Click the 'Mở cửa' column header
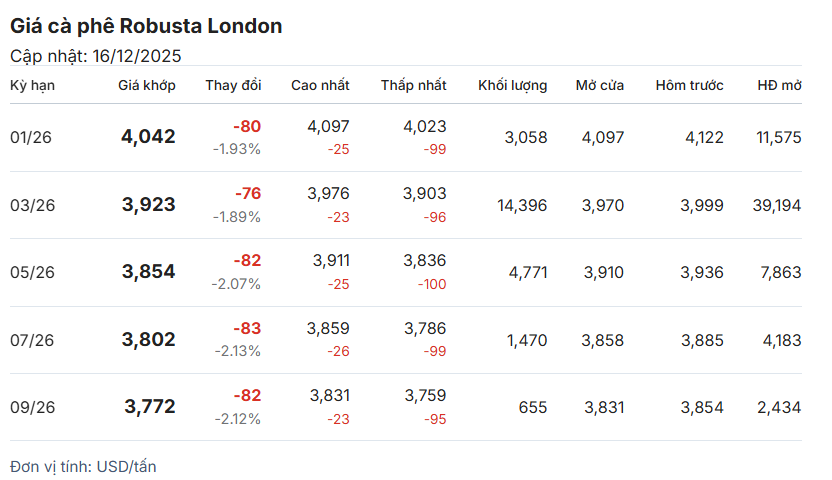 click(x=599, y=85)
